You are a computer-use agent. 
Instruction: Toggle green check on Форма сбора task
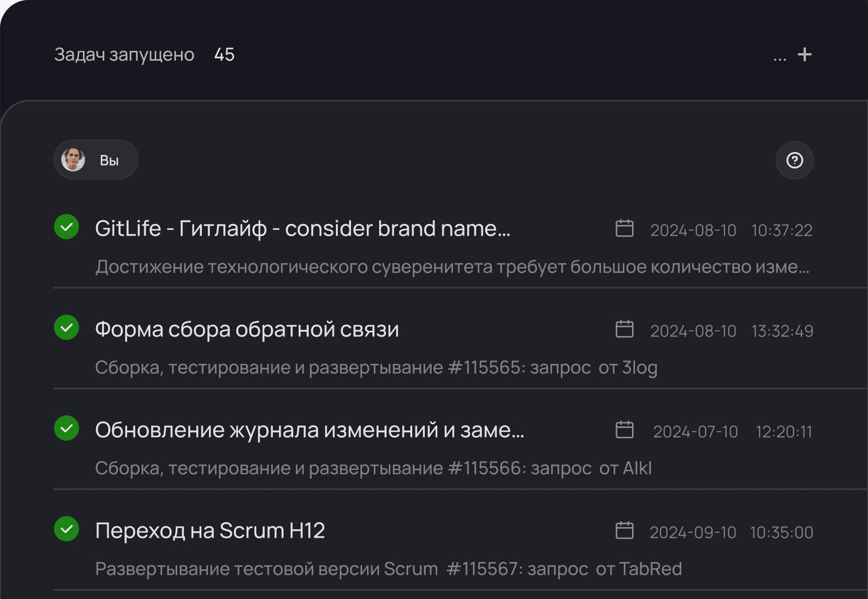(x=67, y=327)
